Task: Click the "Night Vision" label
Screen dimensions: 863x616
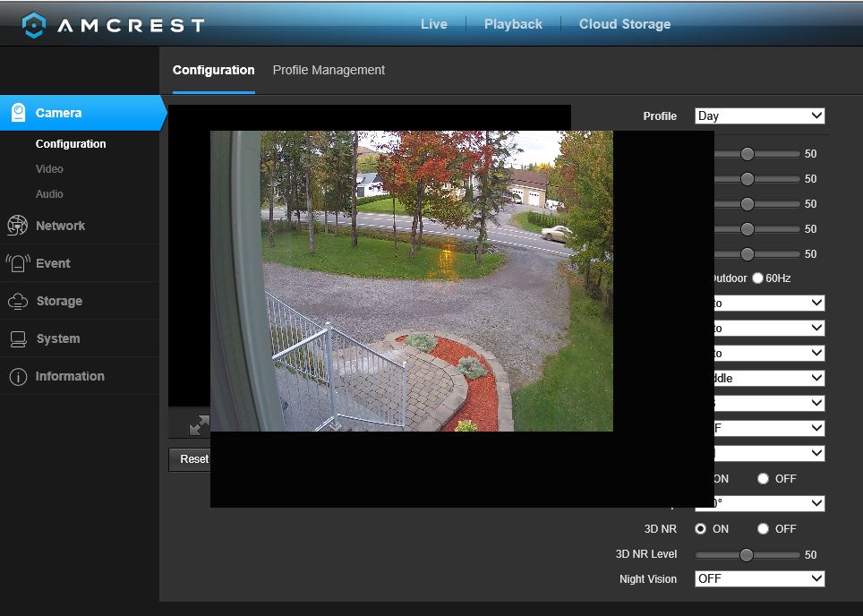Action: pyautogui.click(x=648, y=579)
